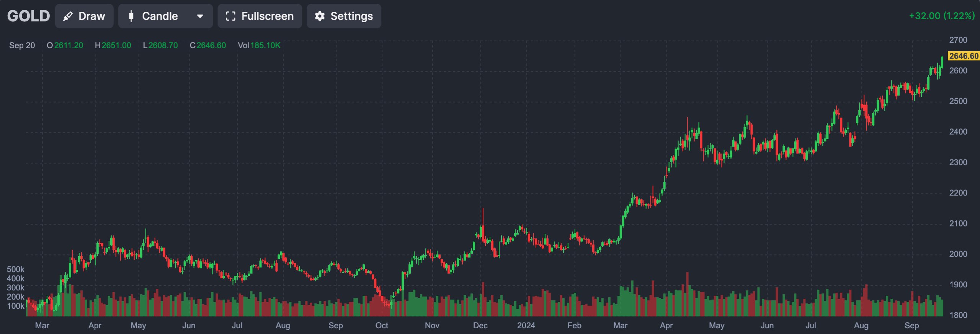Enter Fullscreen mode
This screenshot has width=980, height=334.
(260, 16)
